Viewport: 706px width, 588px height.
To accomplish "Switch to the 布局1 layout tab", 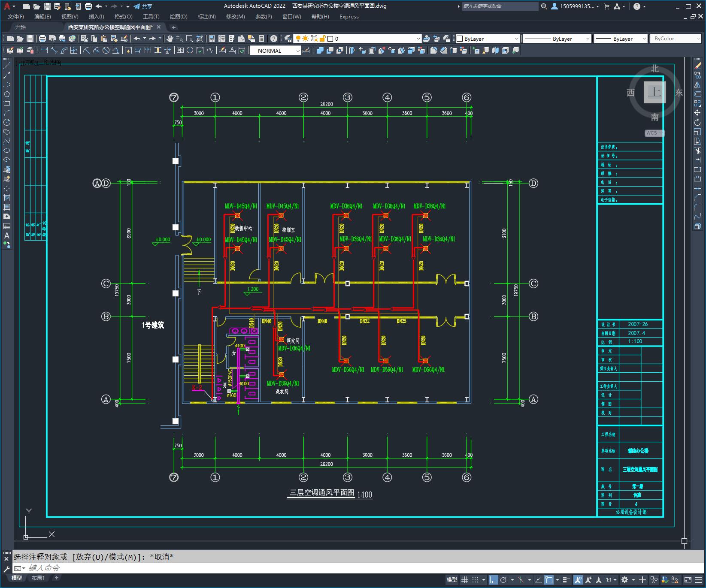I will pos(38,578).
